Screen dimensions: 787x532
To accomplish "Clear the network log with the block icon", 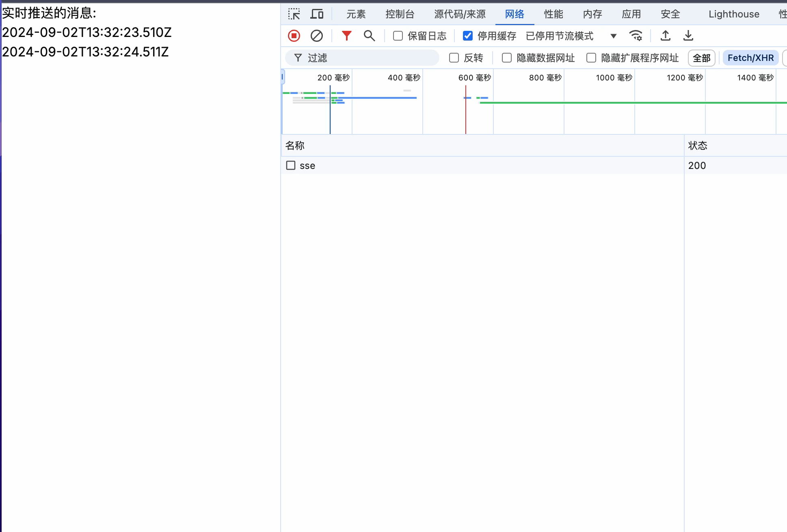I will point(317,36).
